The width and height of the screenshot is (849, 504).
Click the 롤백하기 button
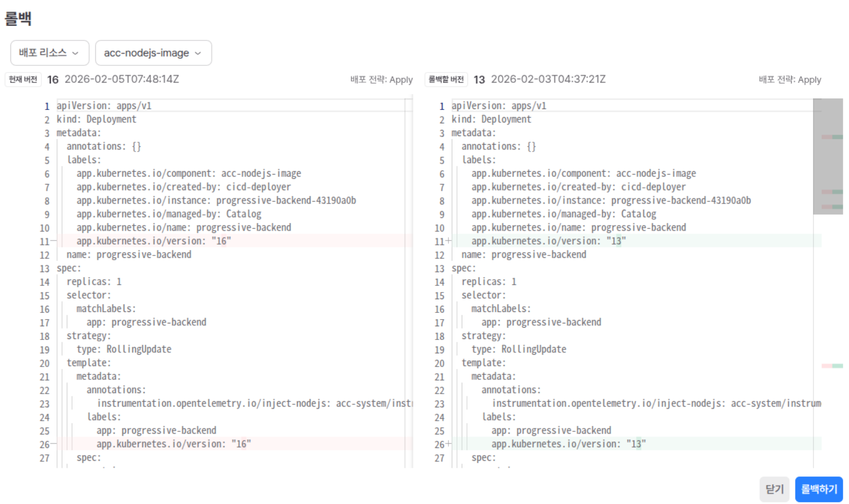pyautogui.click(x=819, y=489)
